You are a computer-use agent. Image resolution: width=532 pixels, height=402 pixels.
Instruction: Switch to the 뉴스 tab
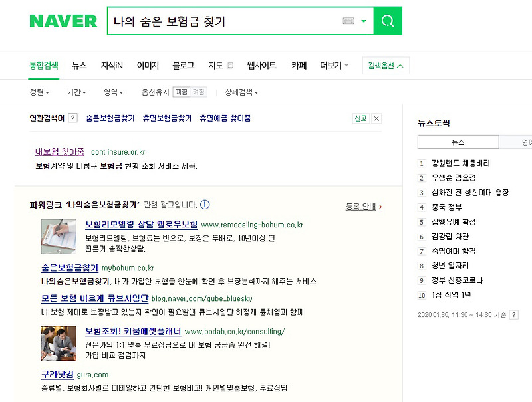click(x=79, y=65)
